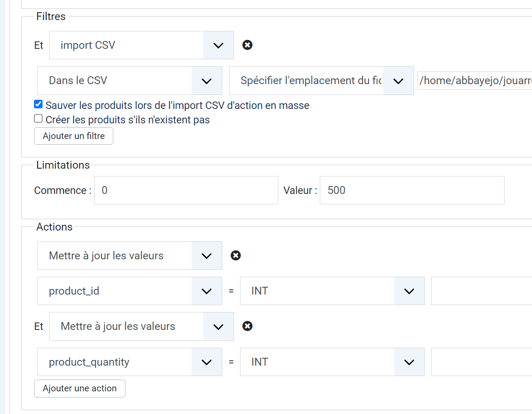The height and width of the screenshot is (414, 532).
Task: Focus the Commence start field
Action: tap(186, 190)
